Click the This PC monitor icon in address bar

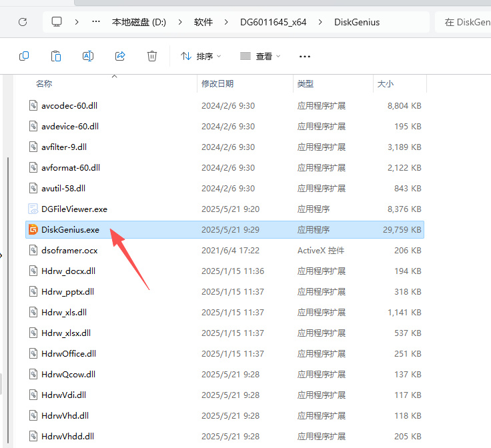pyautogui.click(x=57, y=22)
